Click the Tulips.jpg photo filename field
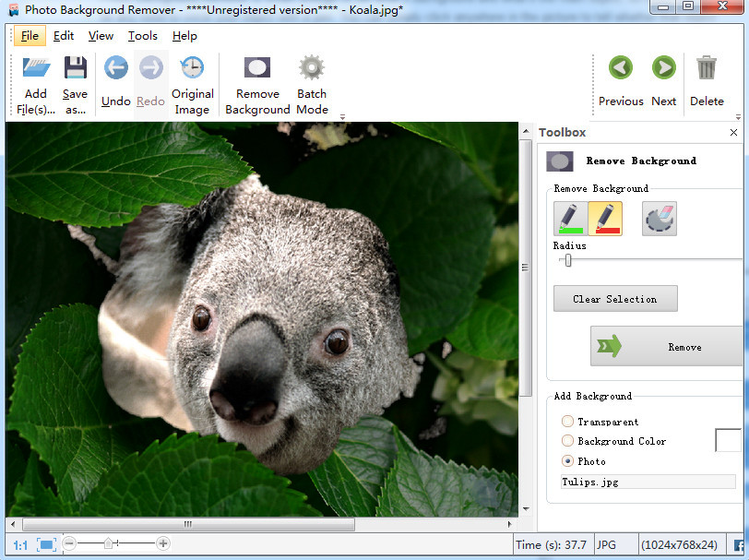Screen dimensions: 749x560 coord(647,482)
